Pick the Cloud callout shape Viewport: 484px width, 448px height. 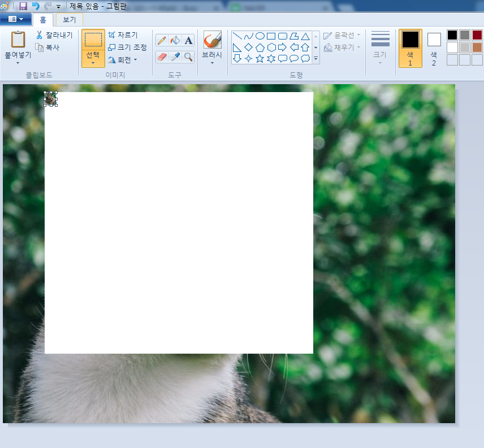305,58
